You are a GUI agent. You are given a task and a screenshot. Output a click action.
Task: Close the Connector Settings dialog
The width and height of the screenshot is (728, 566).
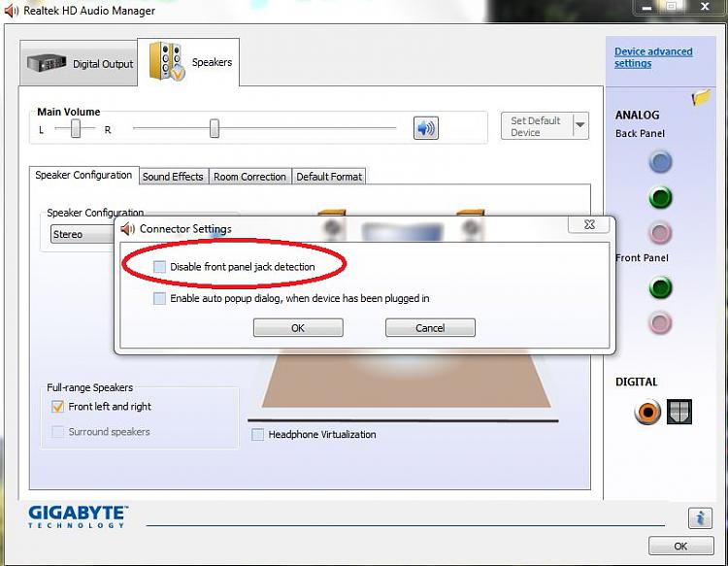coord(589,224)
